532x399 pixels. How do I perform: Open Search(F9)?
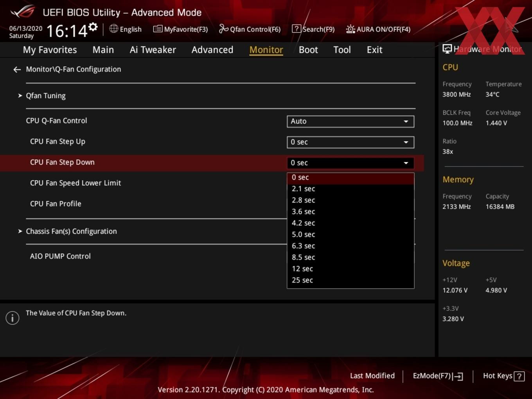pyautogui.click(x=313, y=29)
